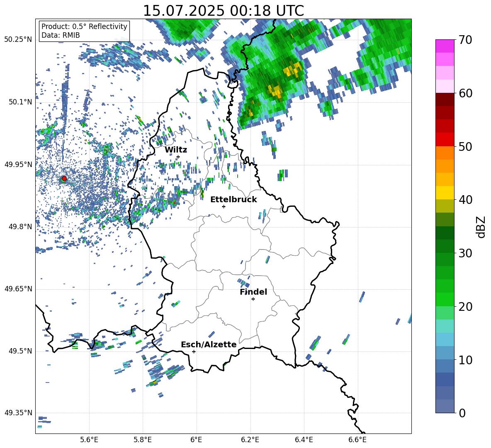The height and width of the screenshot is (448, 491).
Task: Click the 5.6°E longitude label
Action: click(89, 440)
